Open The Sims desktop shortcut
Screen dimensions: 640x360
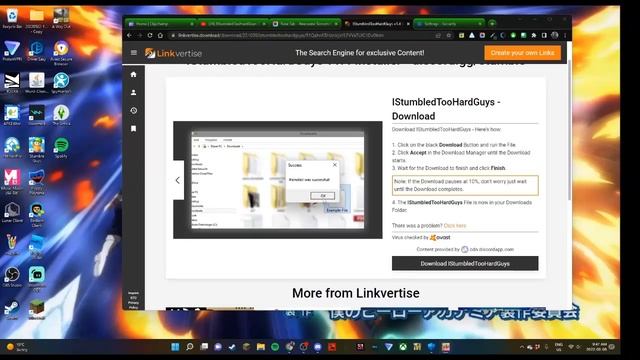coord(61,115)
